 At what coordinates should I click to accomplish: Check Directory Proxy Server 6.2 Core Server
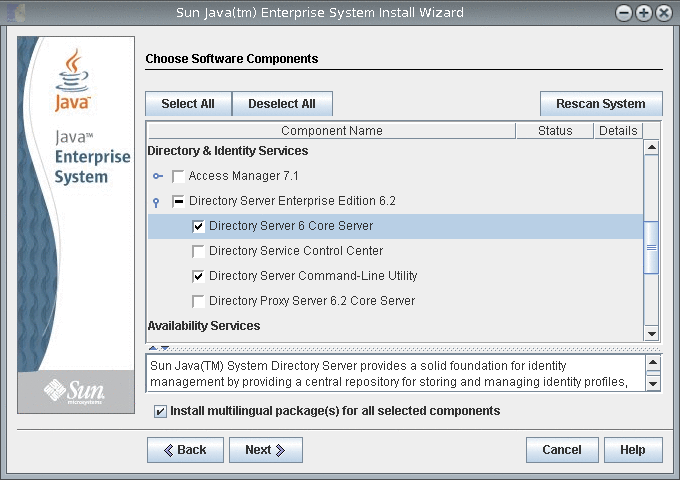pos(198,301)
